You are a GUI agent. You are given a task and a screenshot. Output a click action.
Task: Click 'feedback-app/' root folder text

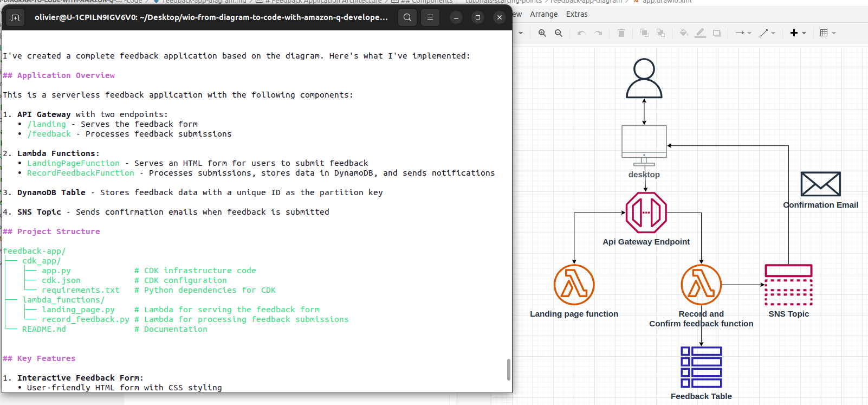pos(34,251)
